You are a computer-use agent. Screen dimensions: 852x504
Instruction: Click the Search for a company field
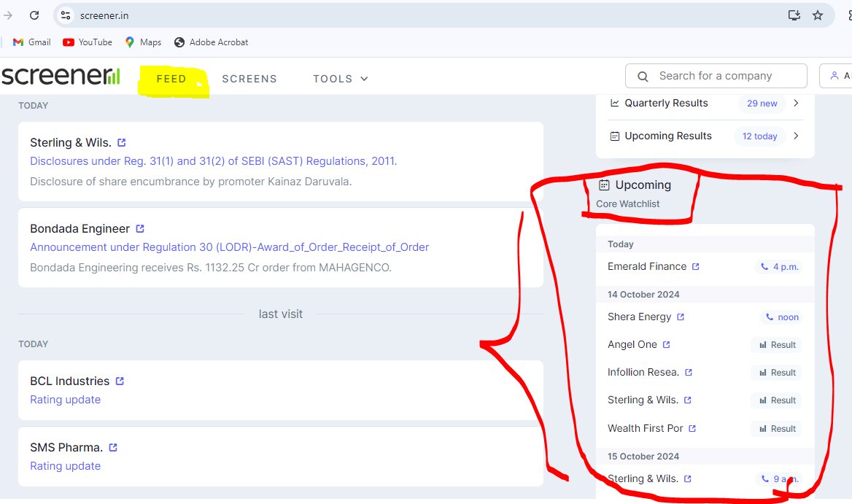tap(716, 76)
